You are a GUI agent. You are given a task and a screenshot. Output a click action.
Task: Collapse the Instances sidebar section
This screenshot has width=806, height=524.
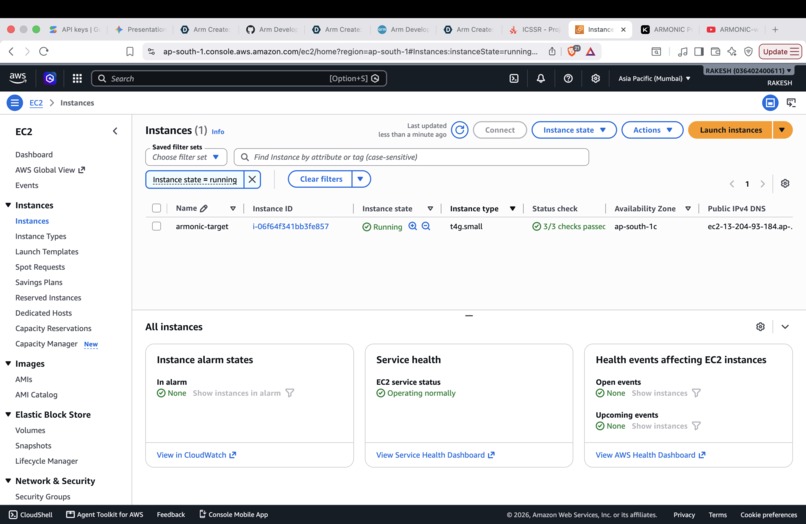8,205
